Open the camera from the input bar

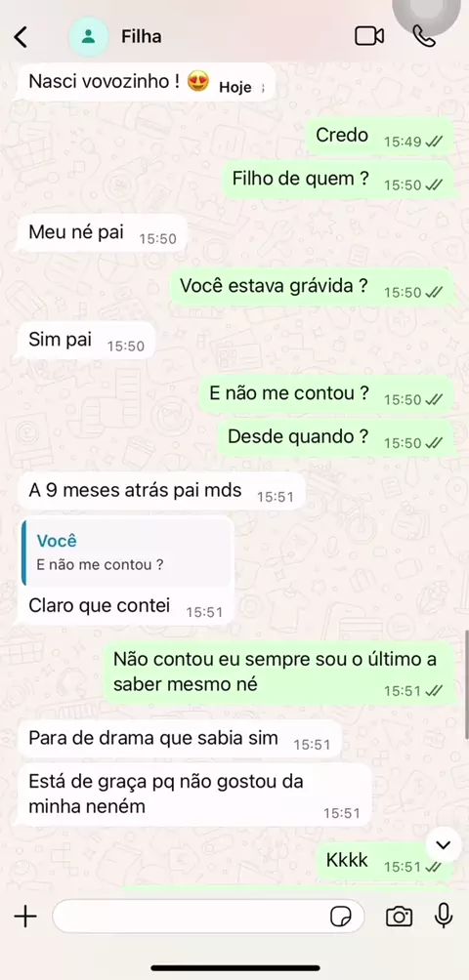coord(399,917)
